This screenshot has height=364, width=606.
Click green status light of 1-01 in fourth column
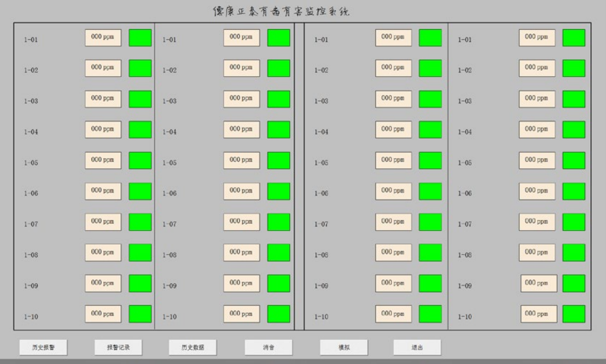(x=574, y=38)
